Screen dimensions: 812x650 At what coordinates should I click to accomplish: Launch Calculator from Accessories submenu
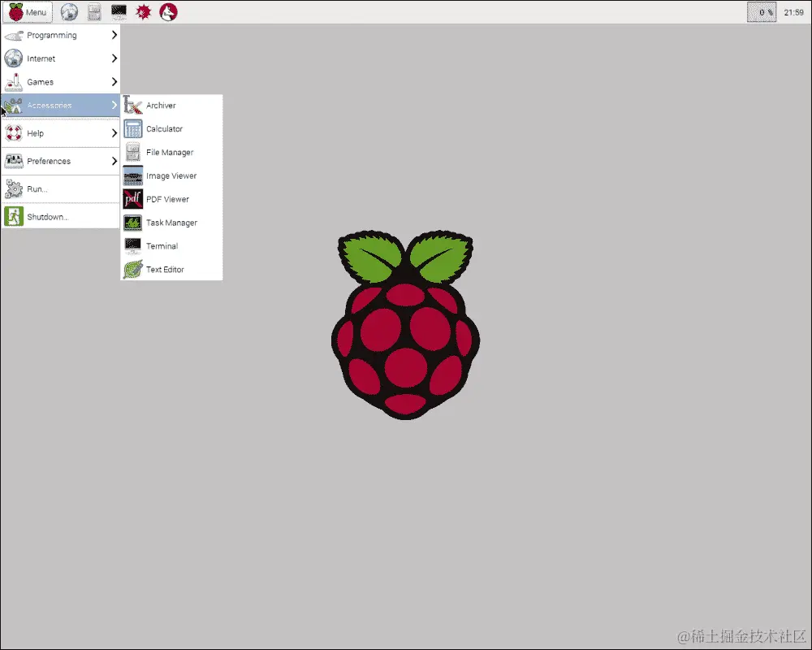click(171, 128)
